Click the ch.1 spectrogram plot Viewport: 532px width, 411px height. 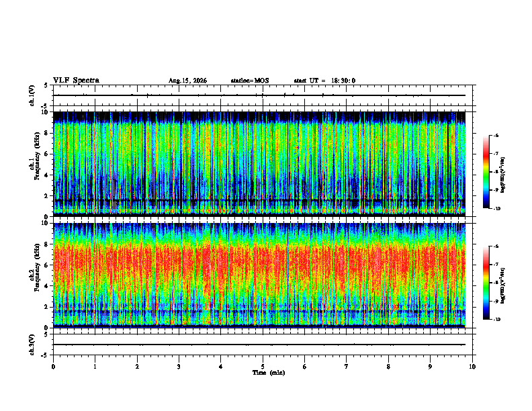pos(259,164)
